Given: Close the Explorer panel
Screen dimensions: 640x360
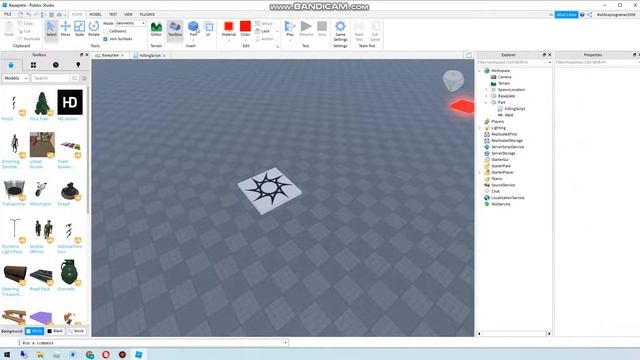Looking at the screenshot, I should pos(549,54).
